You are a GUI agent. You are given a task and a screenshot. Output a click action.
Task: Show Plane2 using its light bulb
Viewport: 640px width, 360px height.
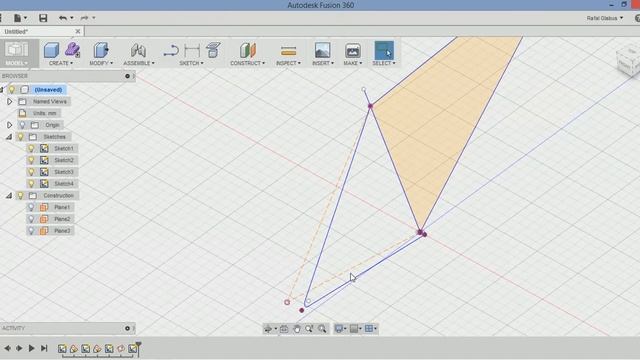pos(31,219)
